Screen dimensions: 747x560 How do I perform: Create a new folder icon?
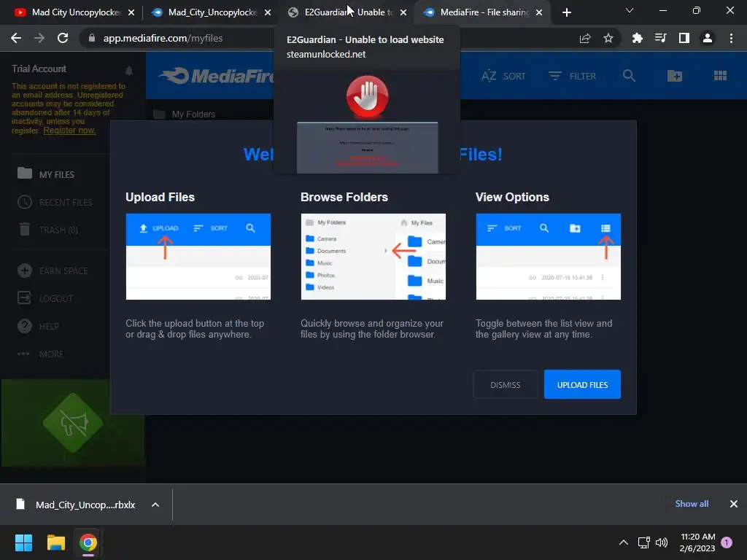point(675,75)
